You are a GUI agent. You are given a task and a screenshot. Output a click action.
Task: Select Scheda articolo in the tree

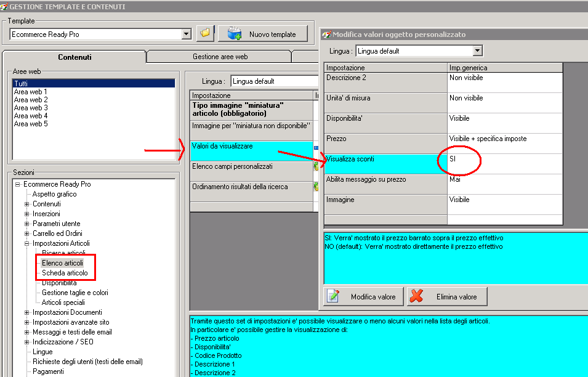(65, 273)
